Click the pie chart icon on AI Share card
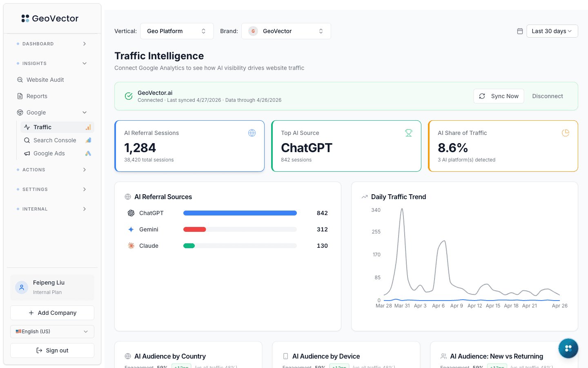The height and width of the screenshot is (368, 588). coord(565,132)
